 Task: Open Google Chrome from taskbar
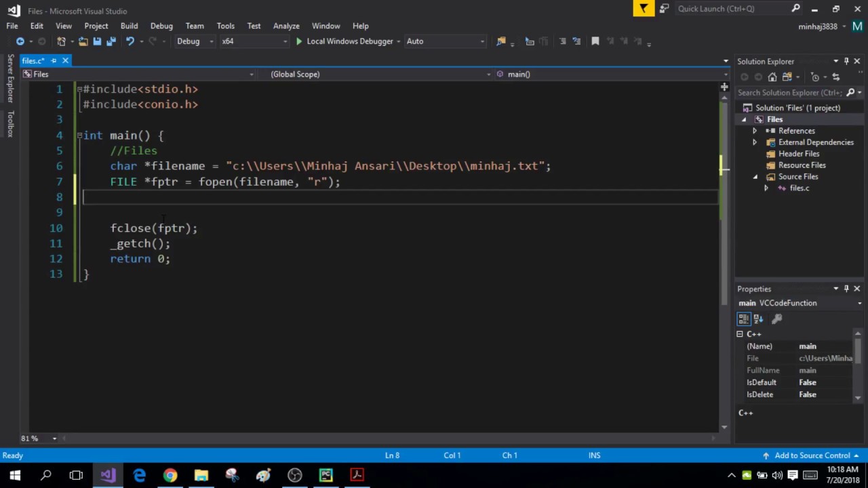[x=170, y=475]
